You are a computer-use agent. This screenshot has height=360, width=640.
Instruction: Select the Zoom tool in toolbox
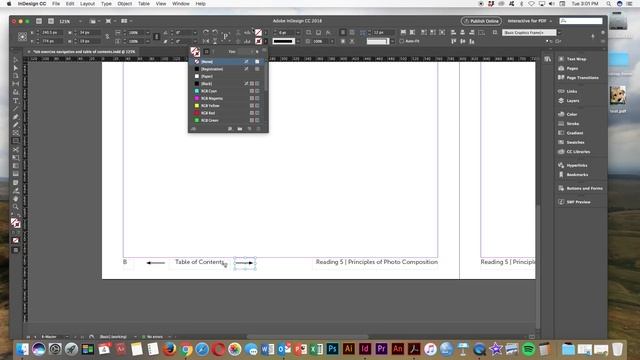coord(16,207)
